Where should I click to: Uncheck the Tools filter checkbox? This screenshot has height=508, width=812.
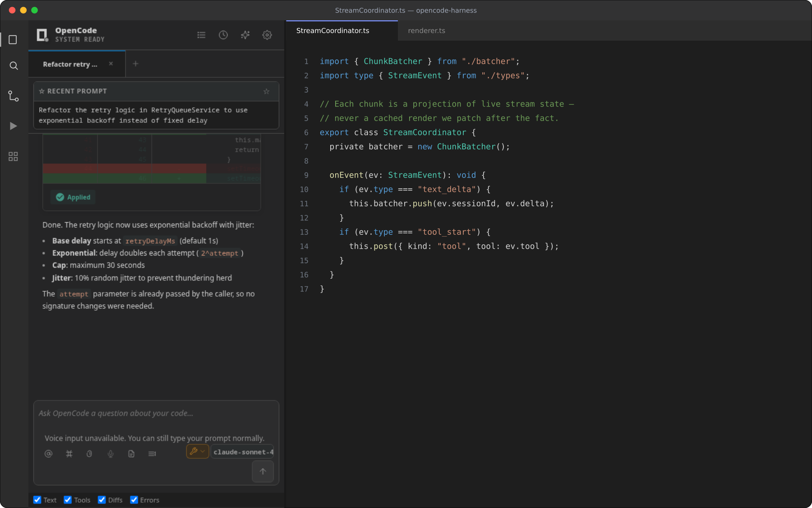pos(68,499)
